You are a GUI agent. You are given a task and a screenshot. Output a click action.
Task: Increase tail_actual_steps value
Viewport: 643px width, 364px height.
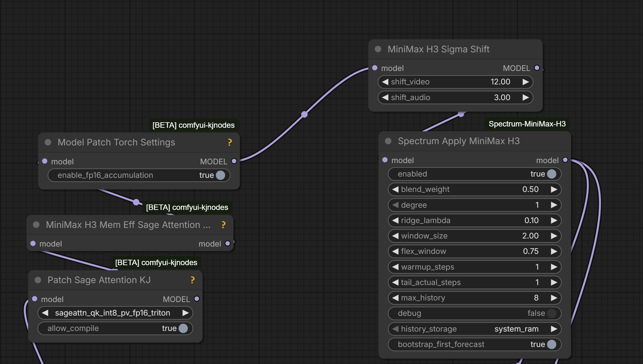coord(554,282)
